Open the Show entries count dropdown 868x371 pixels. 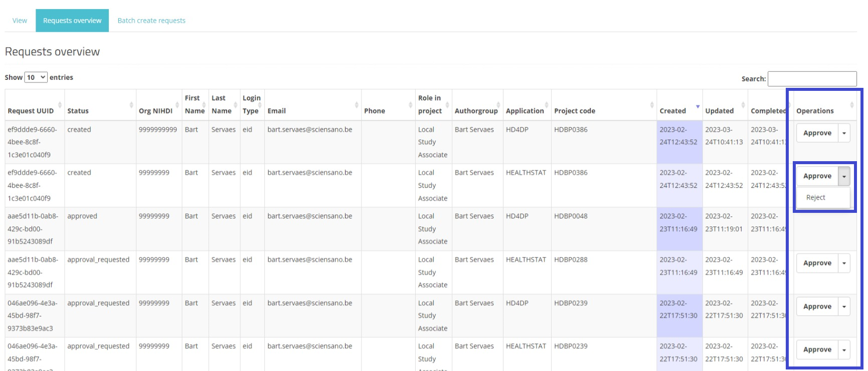pos(36,77)
